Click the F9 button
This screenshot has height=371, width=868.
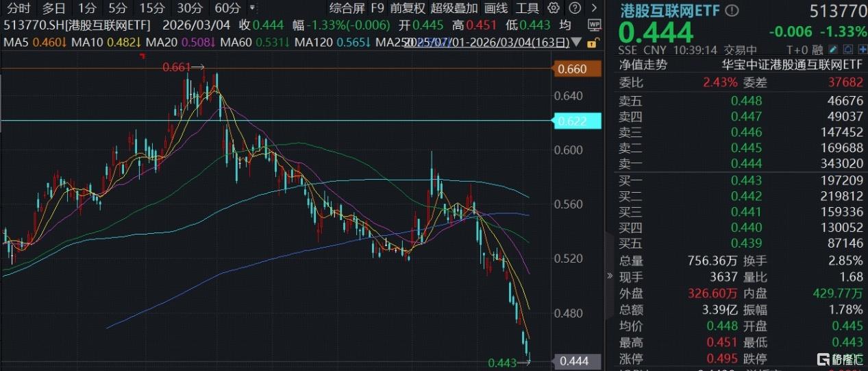(377, 8)
